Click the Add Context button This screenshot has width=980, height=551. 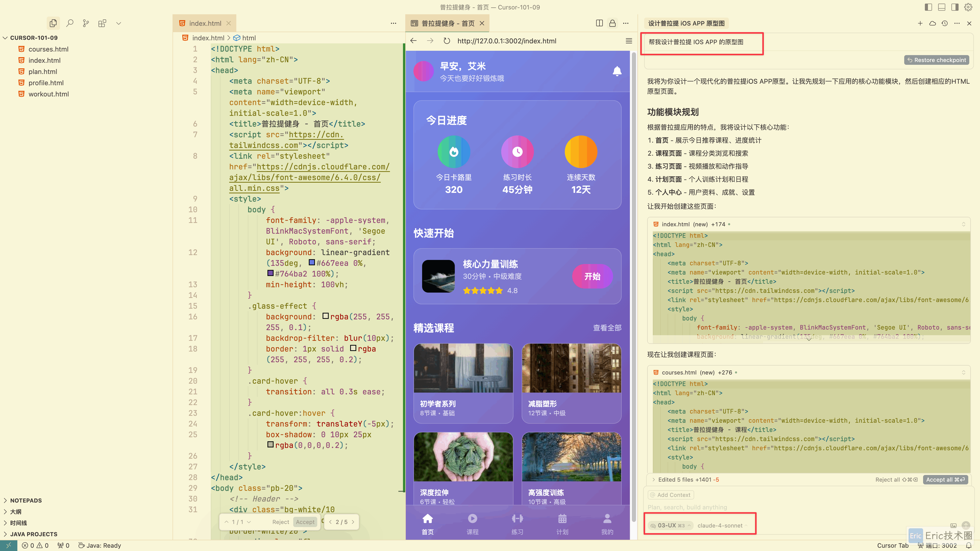pos(671,495)
